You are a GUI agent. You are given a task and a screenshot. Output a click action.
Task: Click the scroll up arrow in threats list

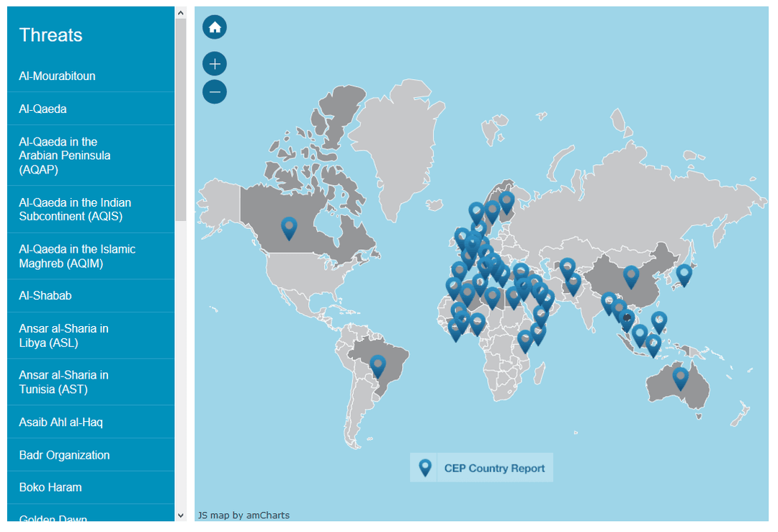point(180,12)
